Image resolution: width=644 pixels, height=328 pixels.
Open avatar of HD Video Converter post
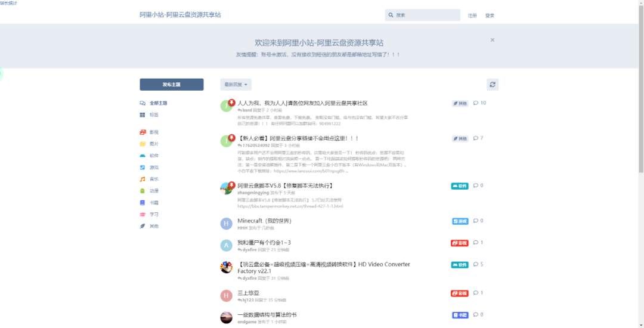tap(227, 267)
